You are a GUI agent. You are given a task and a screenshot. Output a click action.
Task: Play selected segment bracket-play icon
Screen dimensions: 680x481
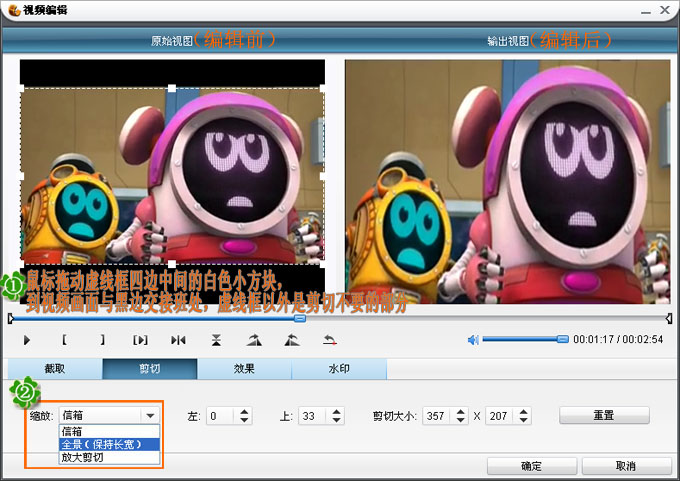(x=140, y=340)
